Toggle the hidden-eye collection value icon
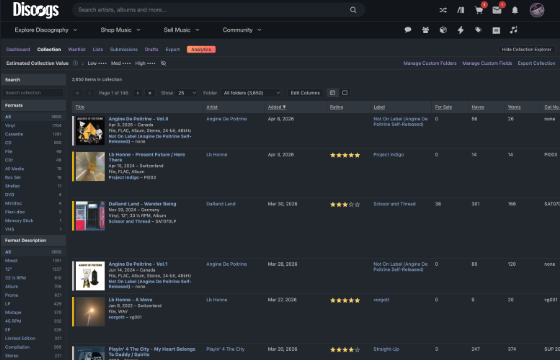Image resolution: width=560 pixels, height=360 pixels. coord(163,63)
